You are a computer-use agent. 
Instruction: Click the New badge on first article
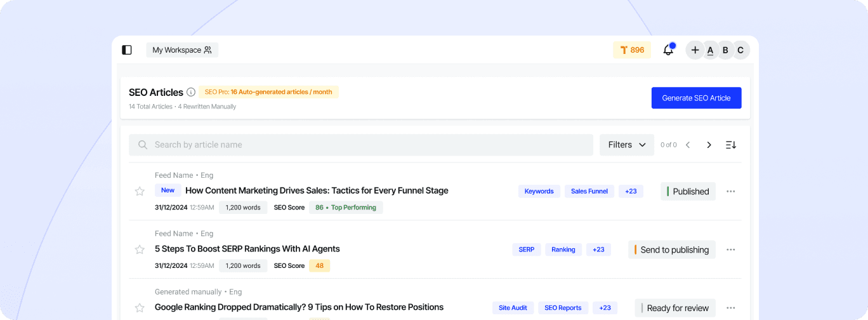point(168,190)
